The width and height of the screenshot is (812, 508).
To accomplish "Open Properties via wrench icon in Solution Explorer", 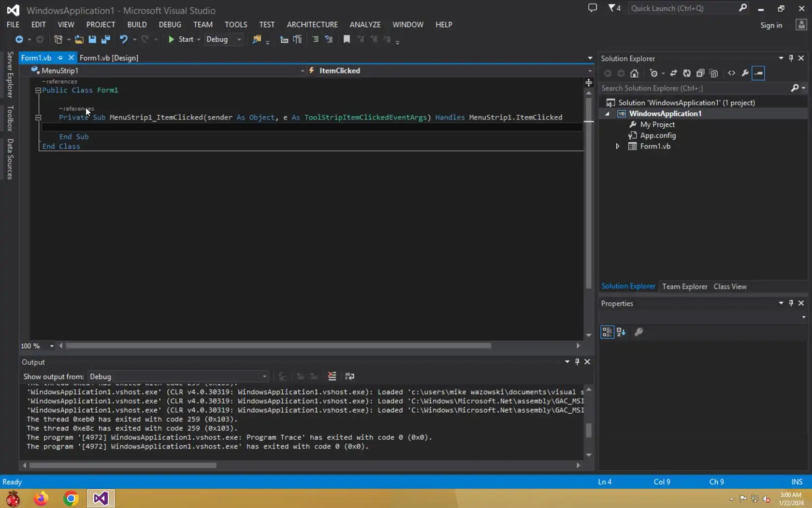I will click(x=745, y=73).
